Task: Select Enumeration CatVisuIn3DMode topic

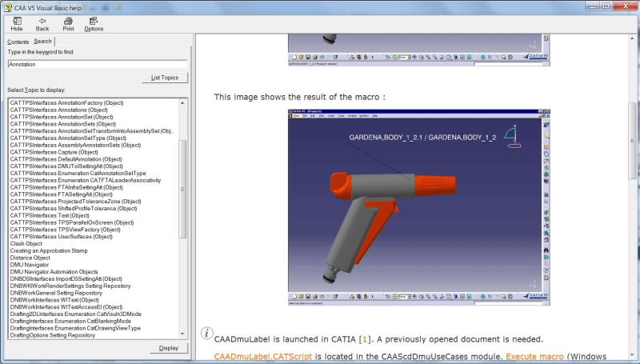Action: [75, 314]
